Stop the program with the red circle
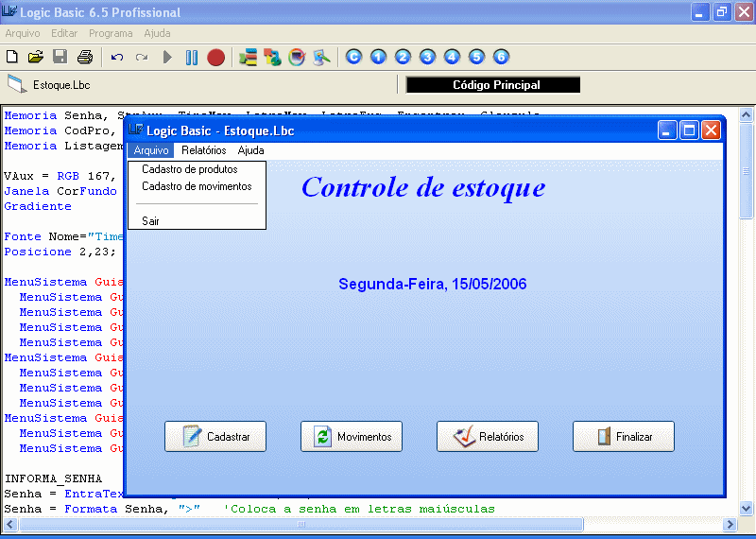Viewport: 756px width, 539px height. 215,58
